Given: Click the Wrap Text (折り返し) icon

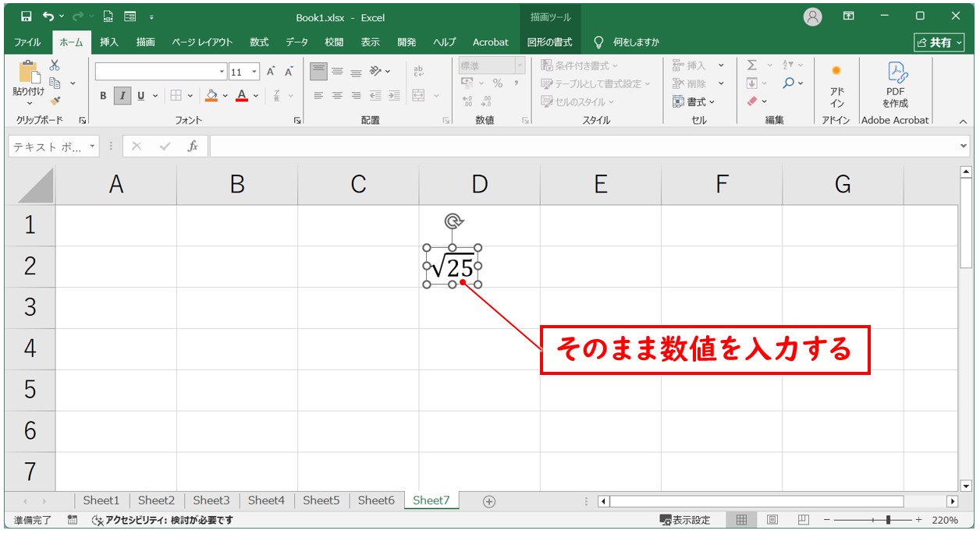Looking at the screenshot, I should tap(418, 70).
